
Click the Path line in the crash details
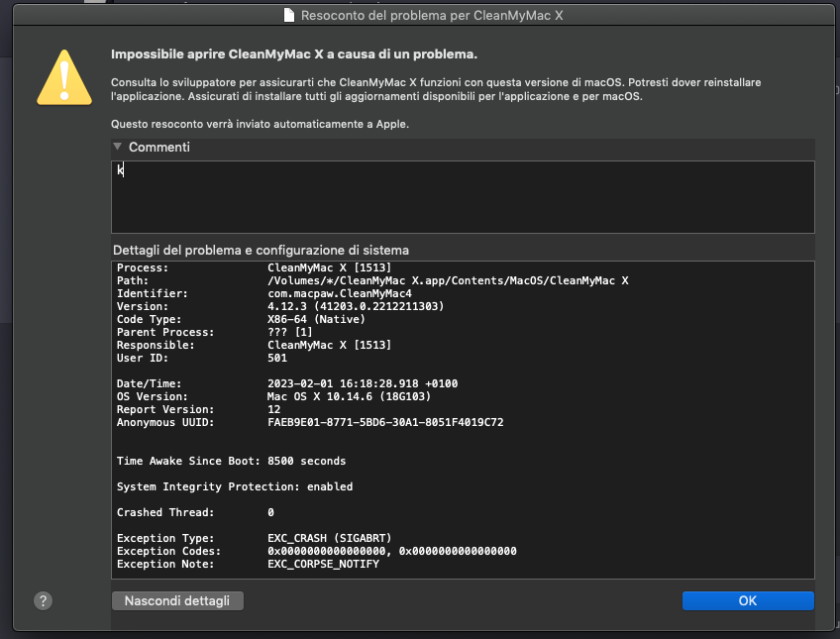[x=372, y=280]
